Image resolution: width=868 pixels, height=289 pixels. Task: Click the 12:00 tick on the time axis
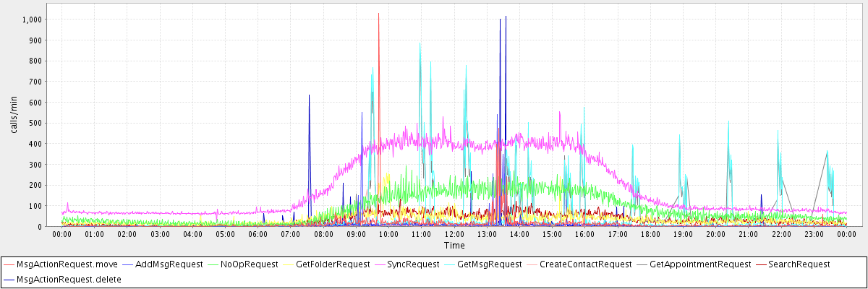tap(454, 234)
